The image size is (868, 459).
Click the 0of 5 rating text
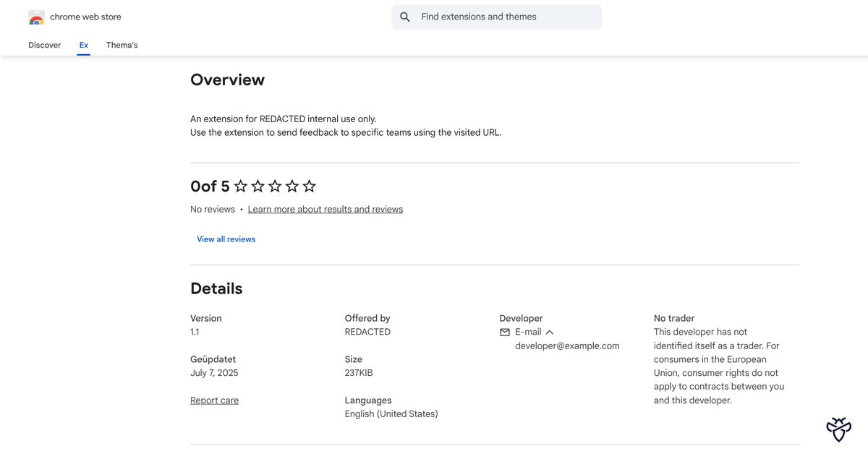coord(210,186)
